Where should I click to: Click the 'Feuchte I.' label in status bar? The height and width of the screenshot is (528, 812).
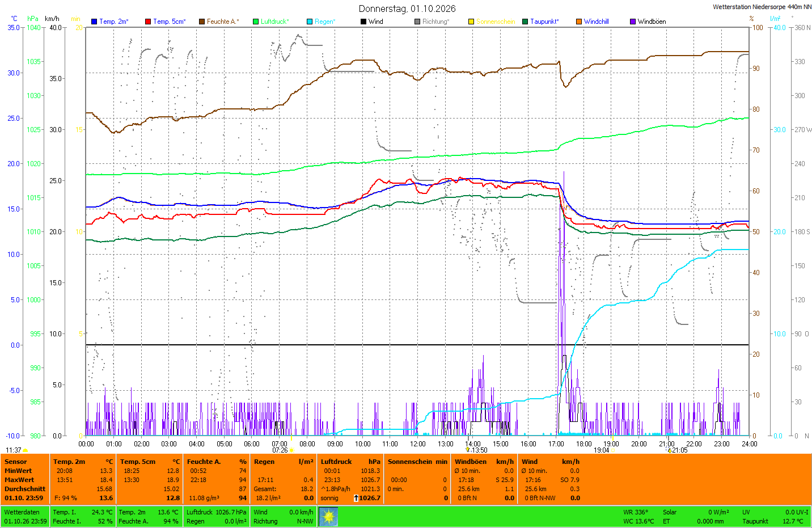[67, 521]
